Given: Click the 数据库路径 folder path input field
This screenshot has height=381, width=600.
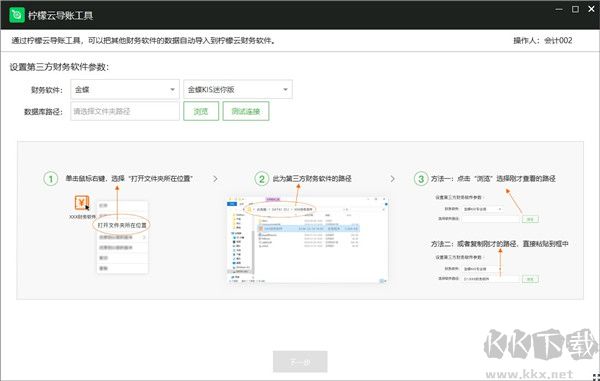Looking at the screenshot, I should click(125, 111).
